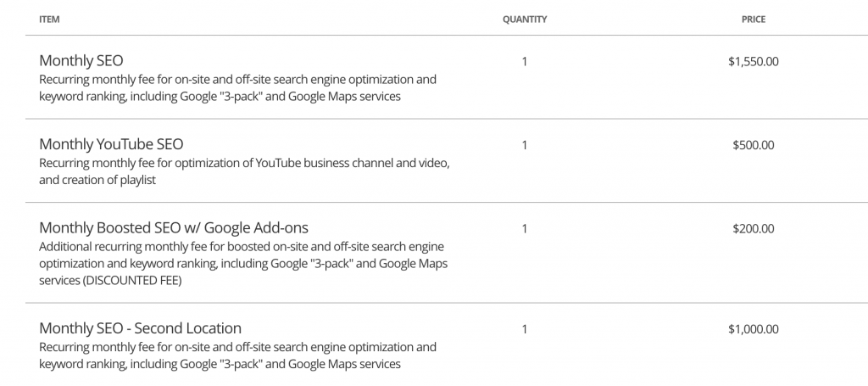The image size is (868, 386).
Task: Click the quantity for Monthly Boosted SEO
Action: (524, 229)
